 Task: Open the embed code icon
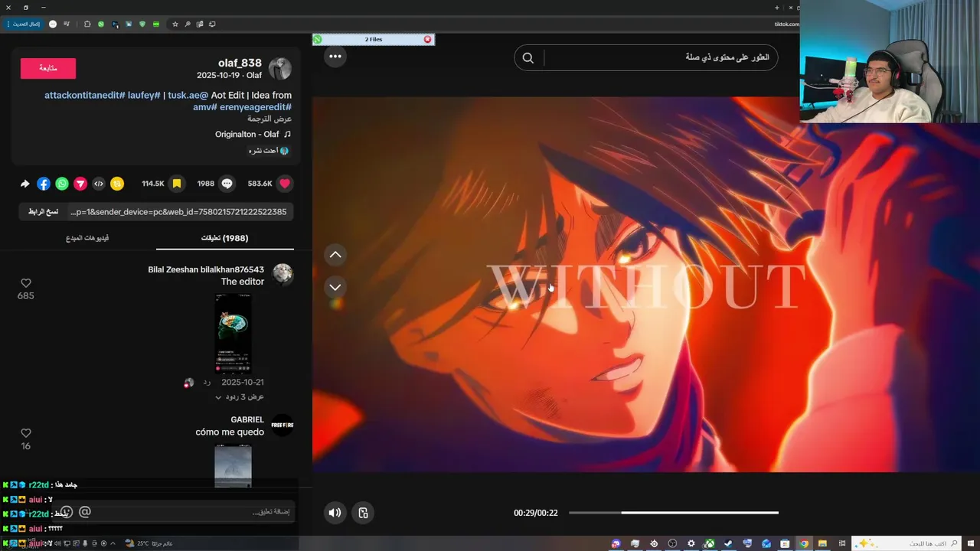[x=99, y=184]
